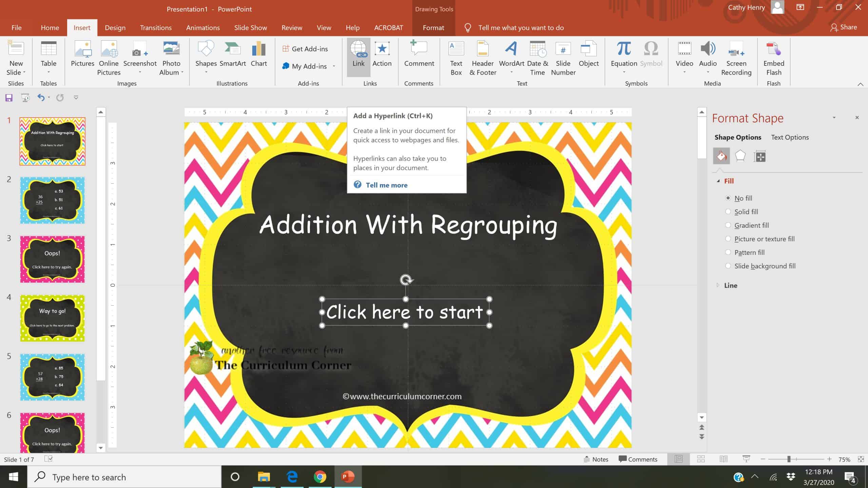Switch to the Design ribbon tab
This screenshot has height=488, width=868.
pos(115,27)
